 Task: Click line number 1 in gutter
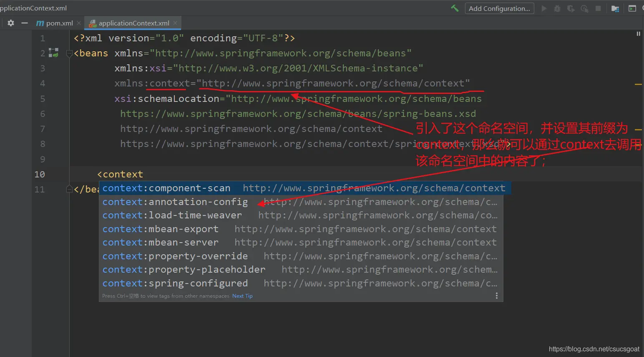coord(43,38)
